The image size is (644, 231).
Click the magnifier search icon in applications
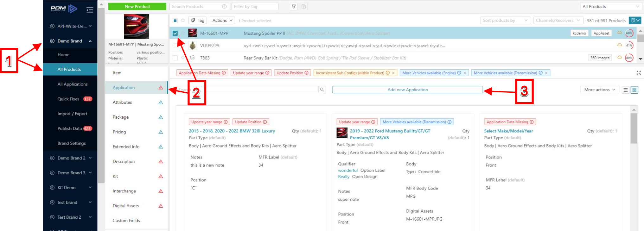tap(322, 90)
